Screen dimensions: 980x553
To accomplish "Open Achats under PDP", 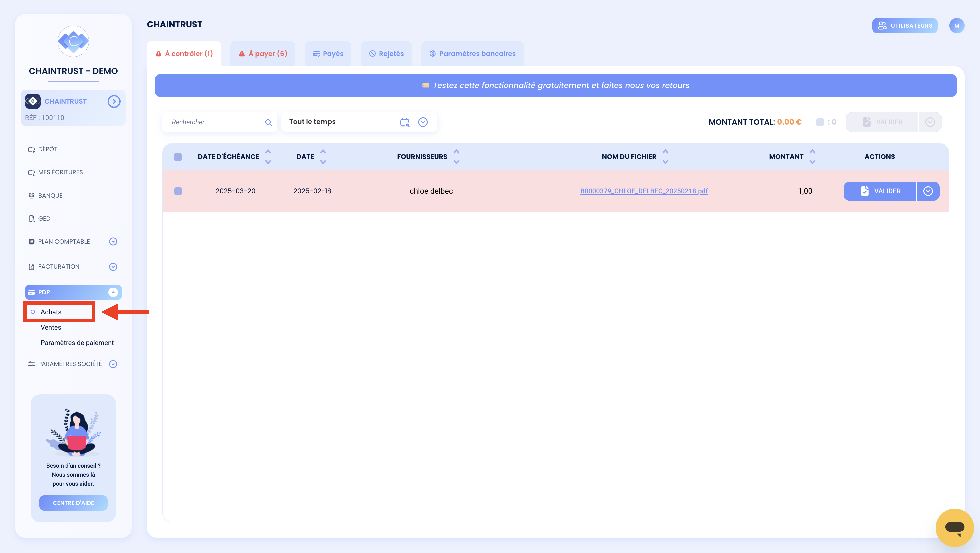I will 51,312.
